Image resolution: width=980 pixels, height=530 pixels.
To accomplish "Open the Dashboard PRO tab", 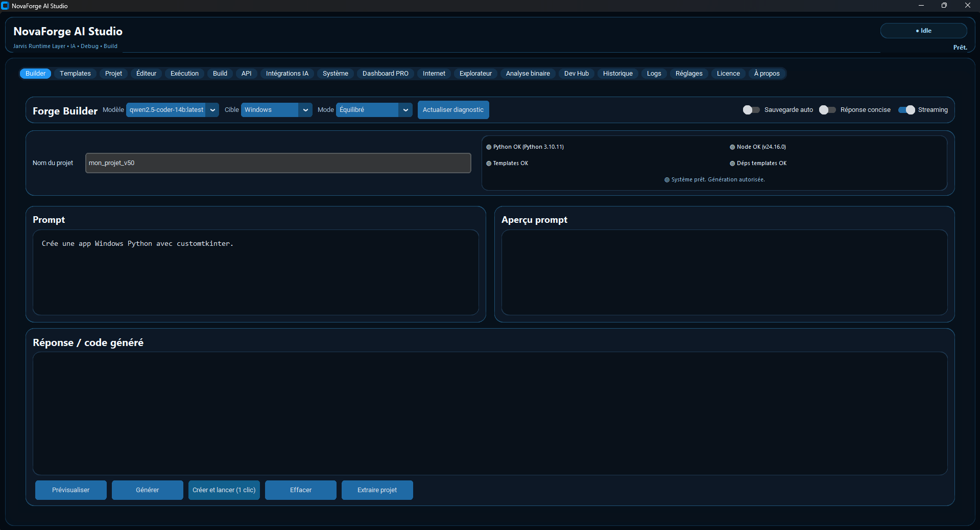I will coord(386,74).
